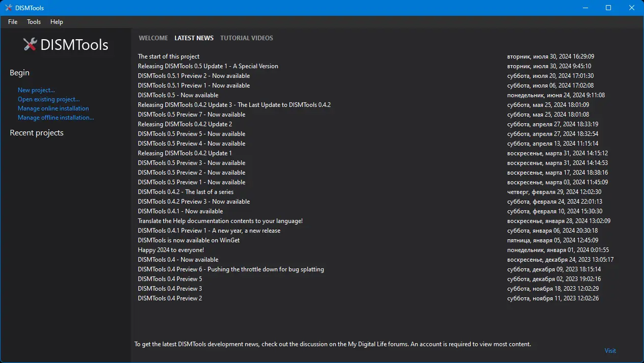This screenshot has width=644, height=363.
Task: Click the date 'суббота, ноября 11, 2023 12:02:26'
Action: tap(553, 298)
